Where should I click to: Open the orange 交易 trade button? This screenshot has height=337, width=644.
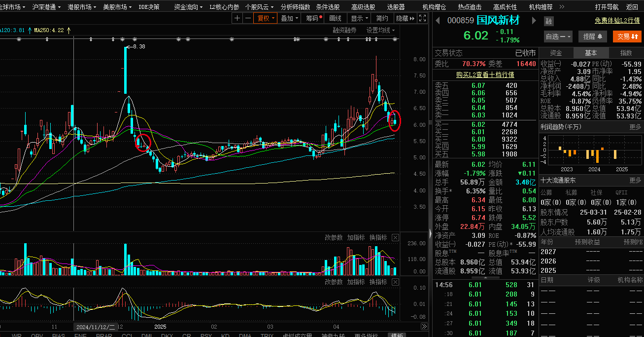tap(627, 37)
